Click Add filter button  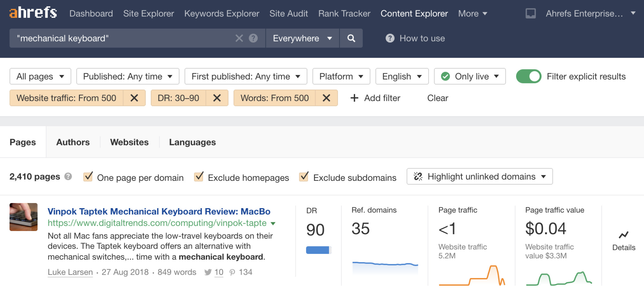pyautogui.click(x=375, y=98)
